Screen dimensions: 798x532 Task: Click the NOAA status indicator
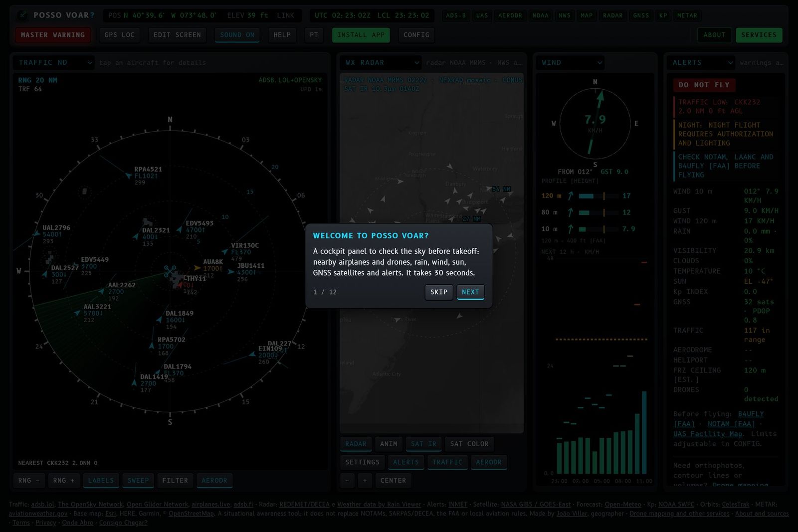click(x=540, y=15)
